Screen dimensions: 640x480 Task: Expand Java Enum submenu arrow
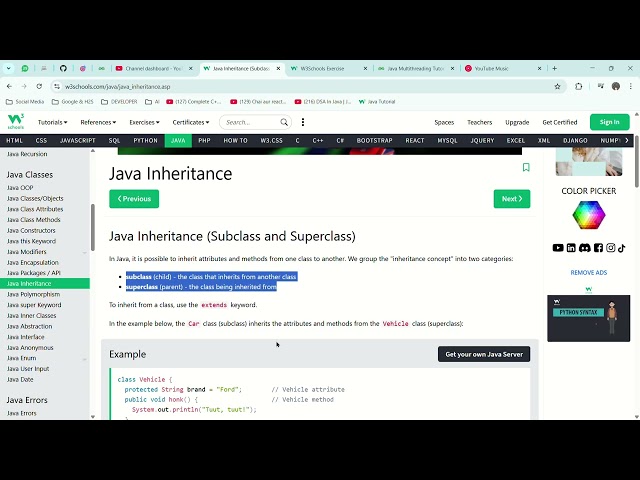click(x=84, y=359)
